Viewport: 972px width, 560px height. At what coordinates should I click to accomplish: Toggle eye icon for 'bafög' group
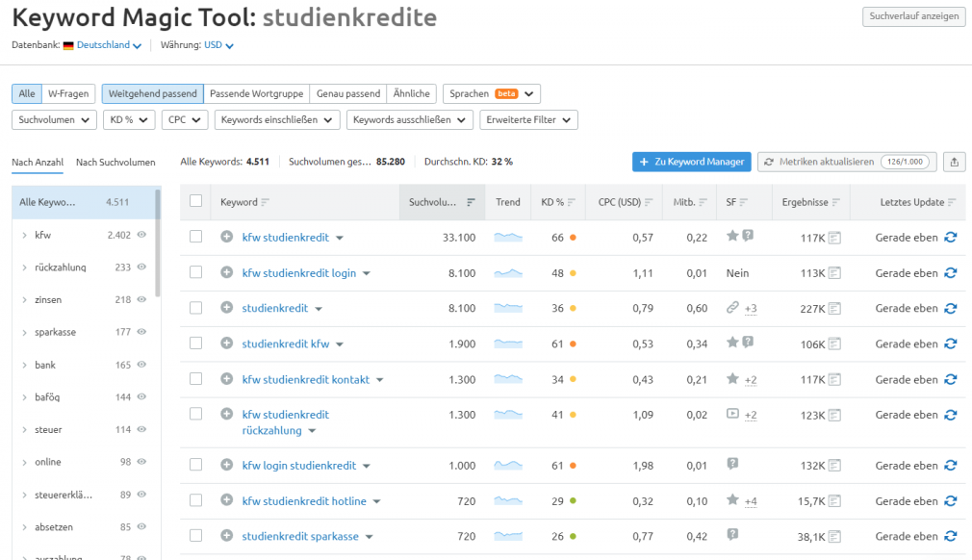[x=141, y=396]
